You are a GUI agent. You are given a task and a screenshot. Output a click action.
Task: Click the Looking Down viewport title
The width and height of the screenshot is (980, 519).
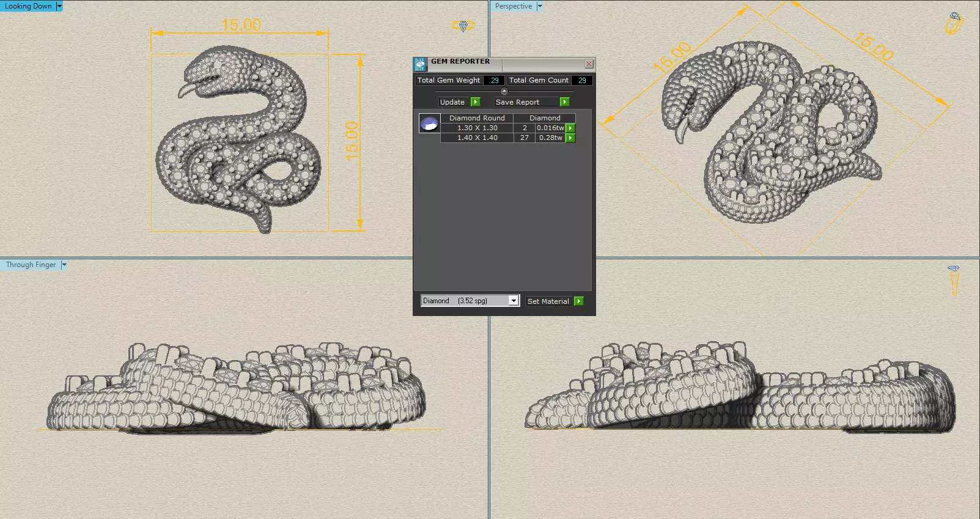[28, 6]
